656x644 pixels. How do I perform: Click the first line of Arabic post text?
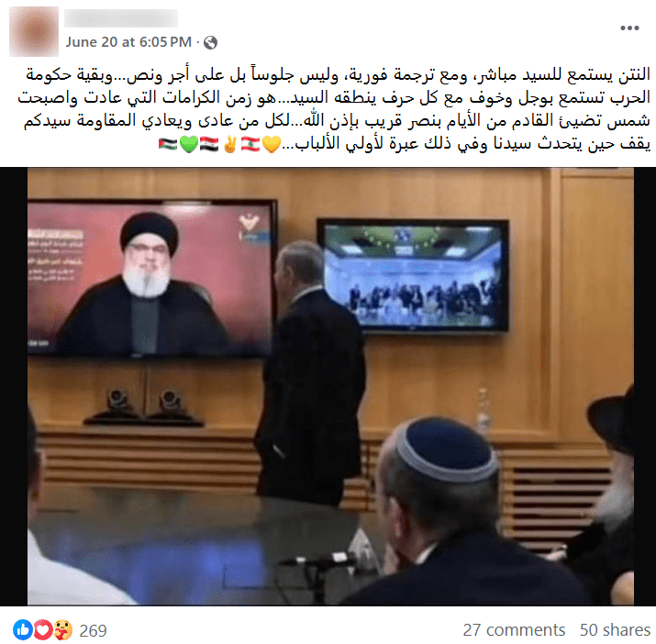[x=338, y=74]
